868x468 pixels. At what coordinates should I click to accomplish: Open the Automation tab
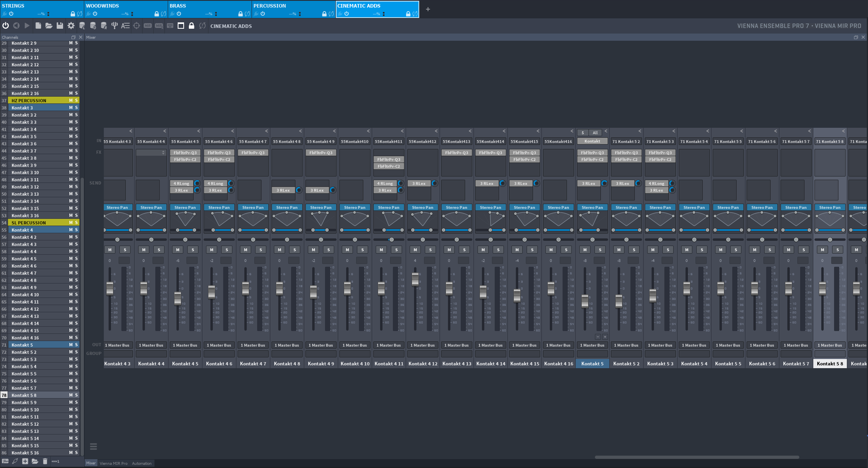142,463
